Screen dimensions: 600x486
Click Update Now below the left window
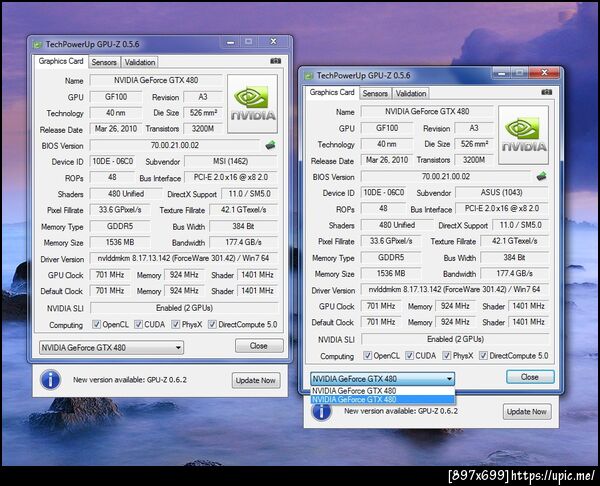256,380
